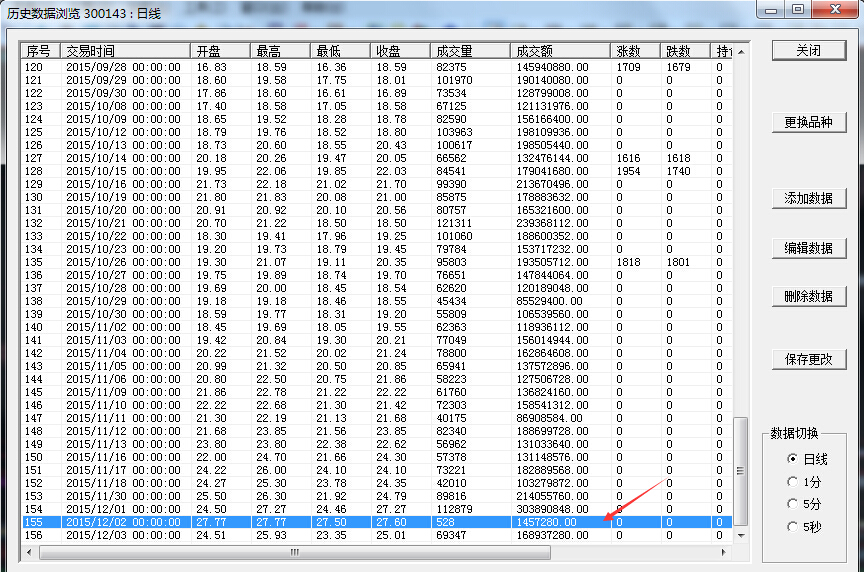
Task: Open 编辑数据 to edit selected row
Action: pyautogui.click(x=808, y=248)
